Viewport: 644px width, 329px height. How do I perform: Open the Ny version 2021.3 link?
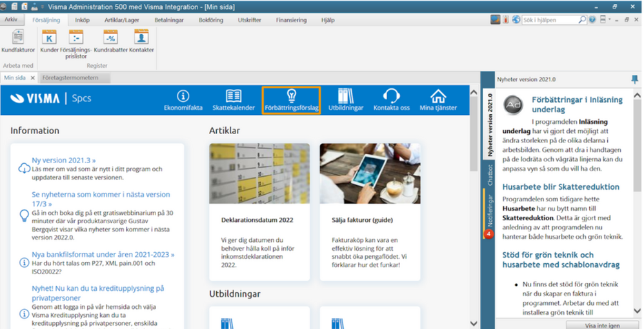coord(64,160)
